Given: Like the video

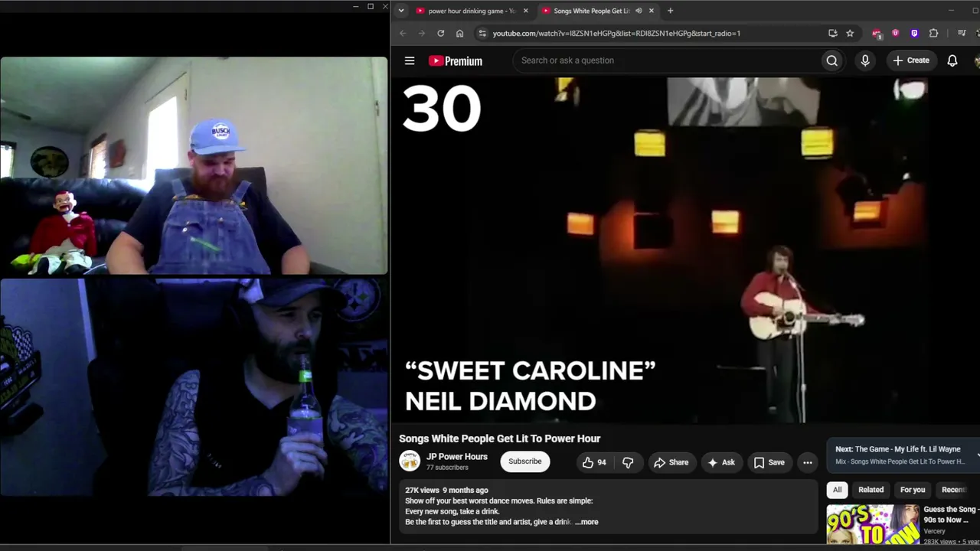Looking at the screenshot, I should point(594,462).
